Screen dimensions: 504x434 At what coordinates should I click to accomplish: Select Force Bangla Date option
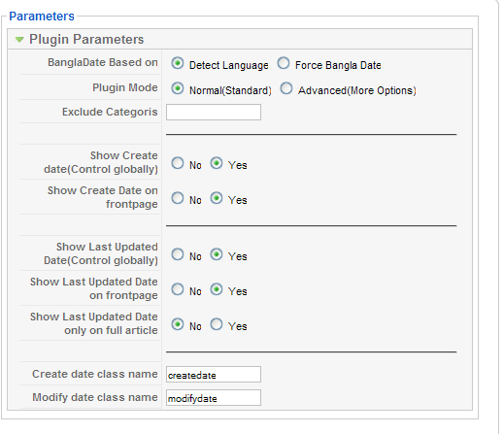284,63
